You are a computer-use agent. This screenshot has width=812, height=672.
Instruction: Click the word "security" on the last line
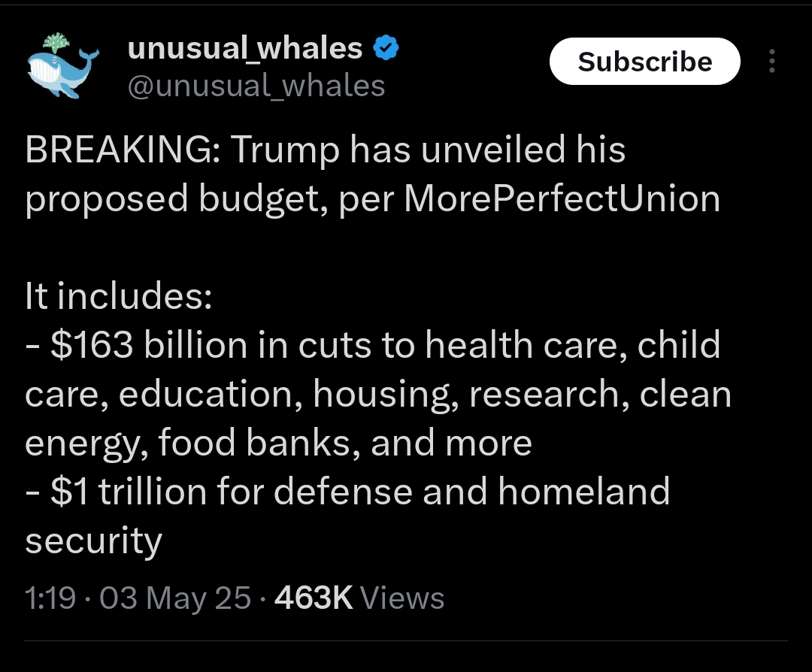pos(93,540)
